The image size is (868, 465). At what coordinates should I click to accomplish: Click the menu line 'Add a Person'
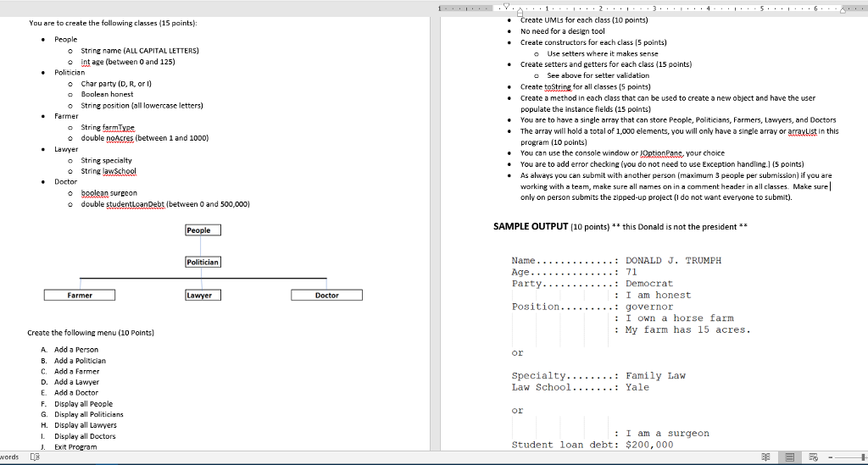click(x=75, y=350)
